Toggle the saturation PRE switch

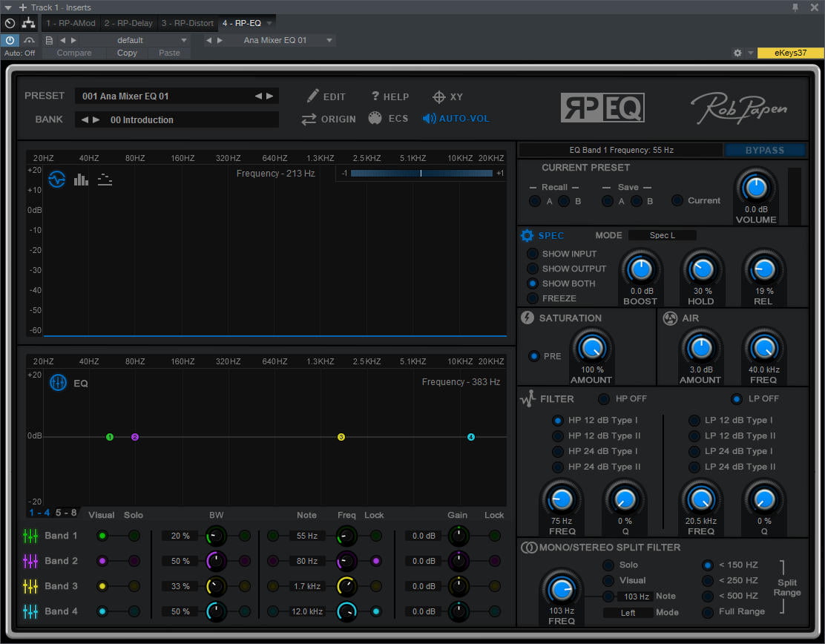point(534,356)
